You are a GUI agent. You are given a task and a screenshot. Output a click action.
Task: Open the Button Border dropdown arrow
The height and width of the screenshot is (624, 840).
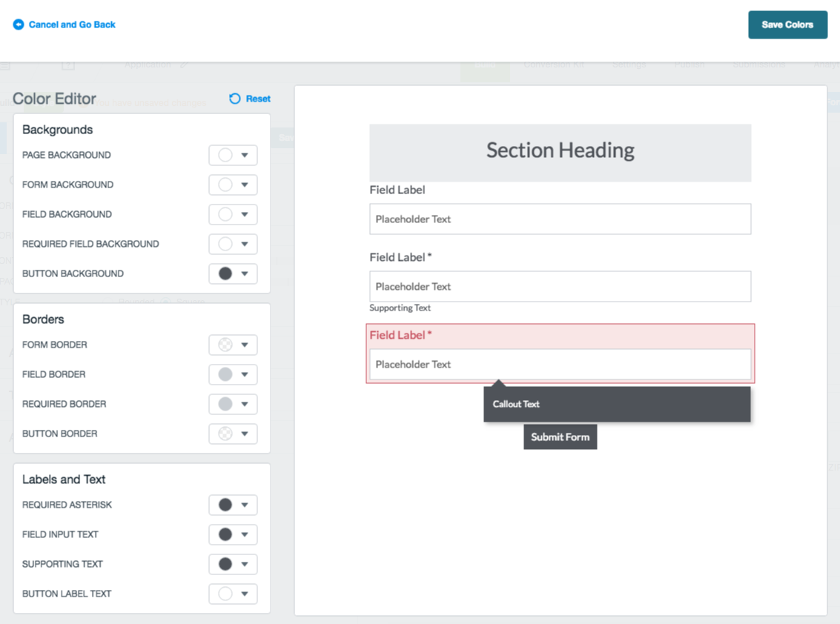[x=245, y=434]
